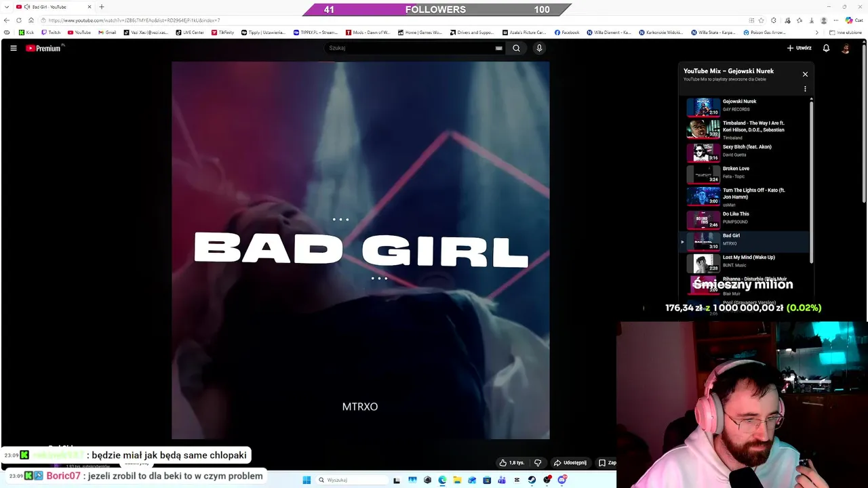The image size is (868, 488).
Task: Open File Explorer from the taskbar
Action: (x=457, y=480)
